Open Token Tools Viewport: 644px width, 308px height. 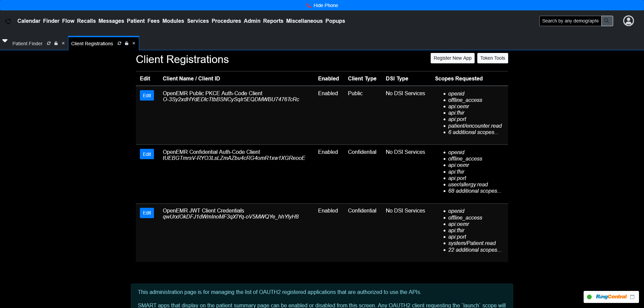coord(492,58)
